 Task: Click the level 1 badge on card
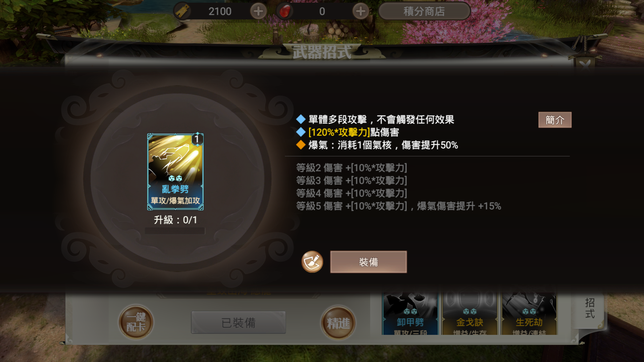[197, 139]
